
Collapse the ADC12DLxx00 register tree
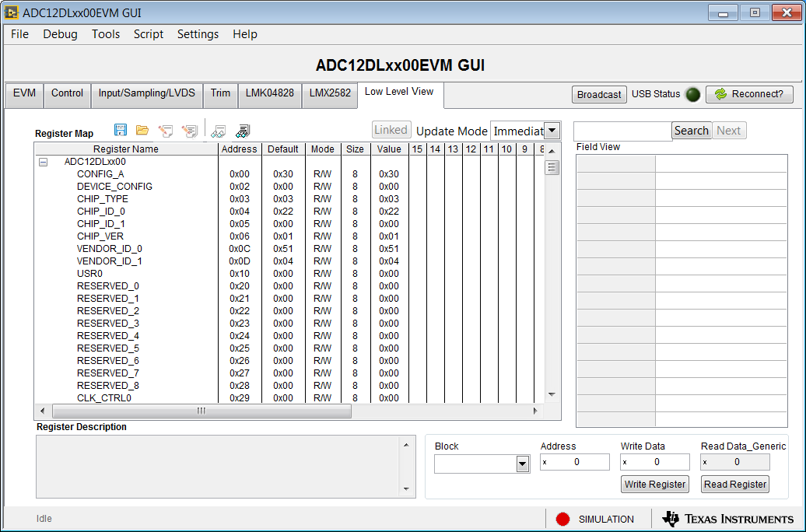pyautogui.click(x=43, y=161)
